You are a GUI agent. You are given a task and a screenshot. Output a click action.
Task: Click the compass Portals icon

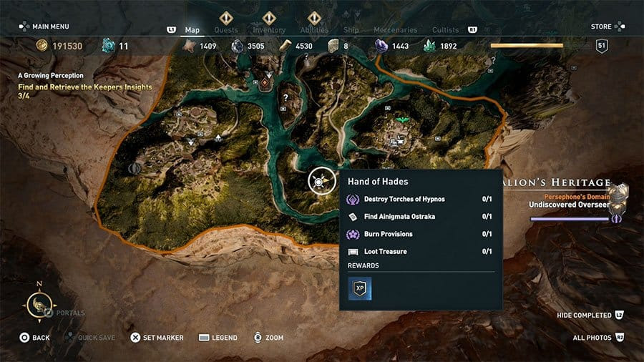click(39, 305)
